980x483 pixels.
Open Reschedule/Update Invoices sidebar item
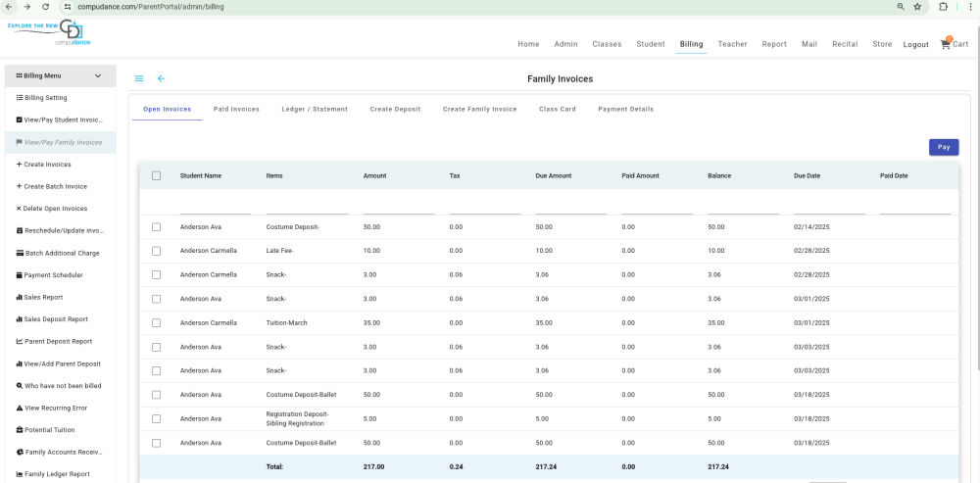tap(60, 231)
